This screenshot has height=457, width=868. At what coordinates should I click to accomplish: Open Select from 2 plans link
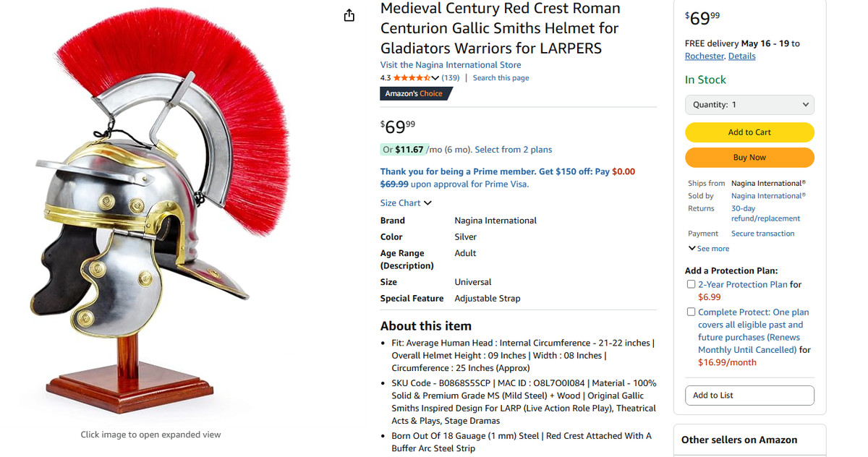point(513,150)
